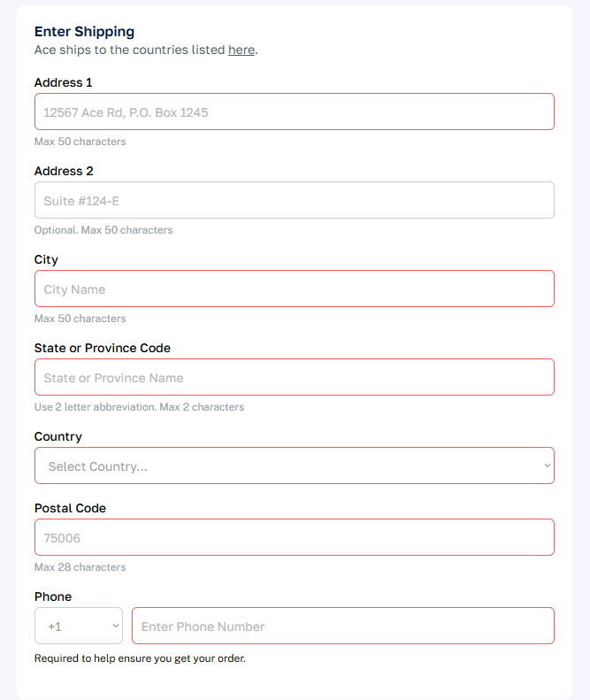
Task: Open the +1 phone country code dropdown
Action: coord(79,626)
